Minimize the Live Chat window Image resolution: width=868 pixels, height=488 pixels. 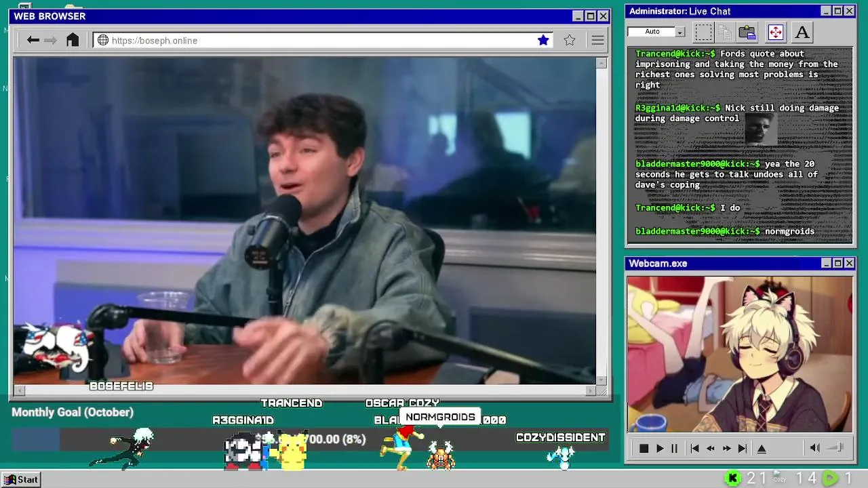825,11
